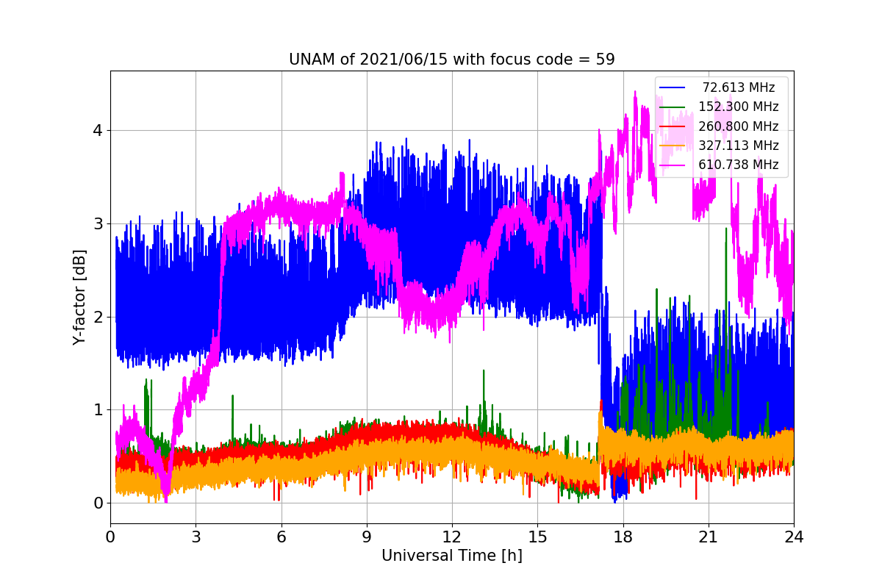
Task: Click the x-axis tick label 12
Action: pos(452,537)
